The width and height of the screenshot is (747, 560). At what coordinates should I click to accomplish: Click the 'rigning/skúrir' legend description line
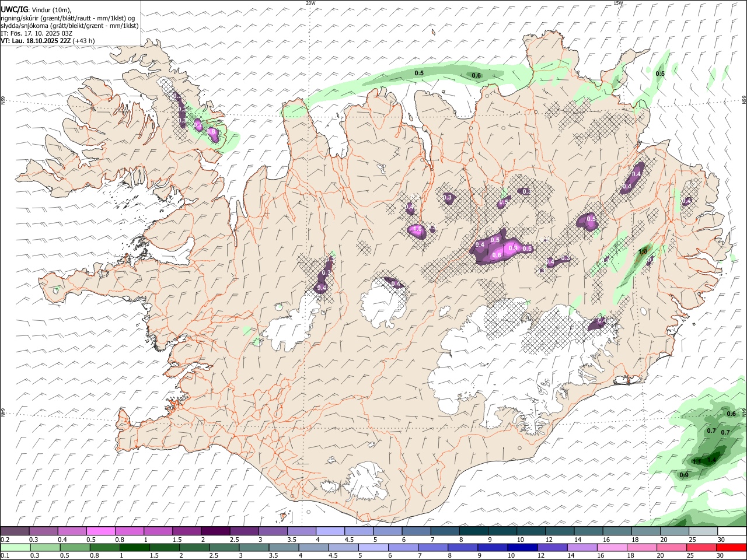pyautogui.click(x=68, y=18)
